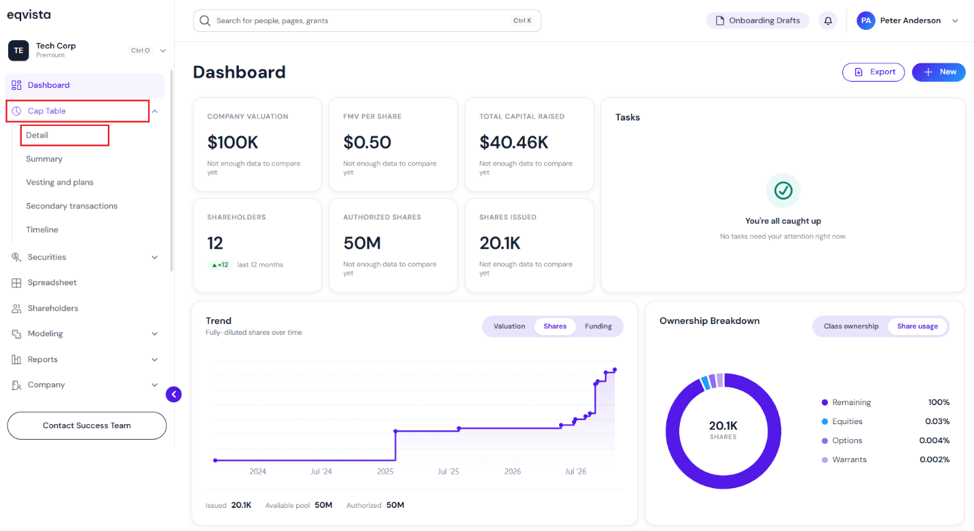Image resolution: width=974 pixels, height=531 pixels.
Task: Click in the search input field
Action: click(x=366, y=20)
